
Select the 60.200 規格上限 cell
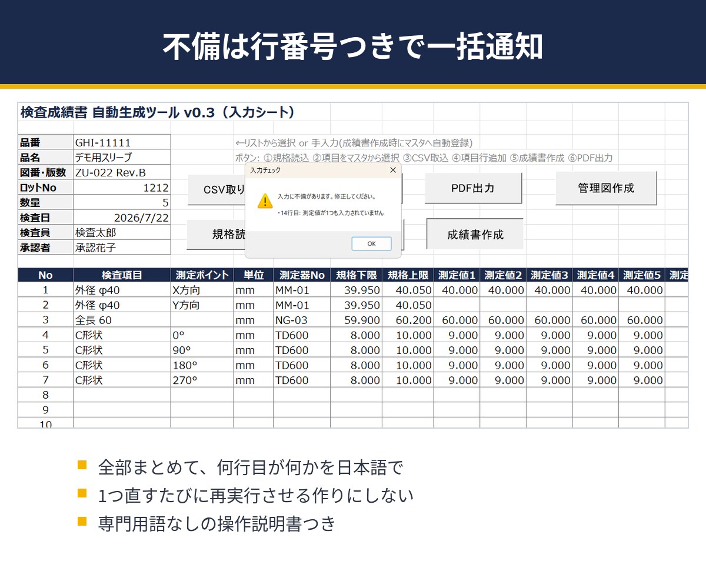click(x=408, y=320)
